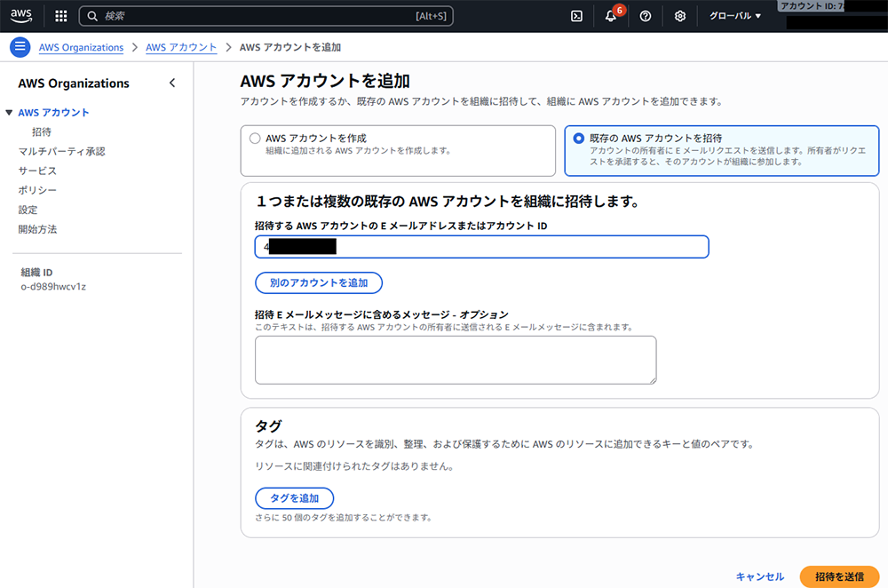Open the notifications bell showing 6 alerts
The width and height of the screenshot is (888, 588).
click(613, 17)
